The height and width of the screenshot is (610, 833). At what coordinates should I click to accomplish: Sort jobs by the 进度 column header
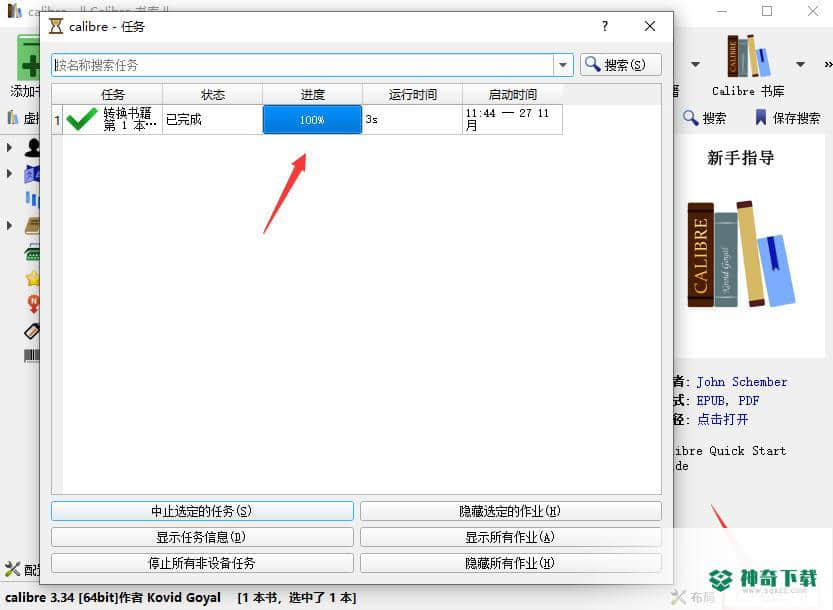[312, 95]
